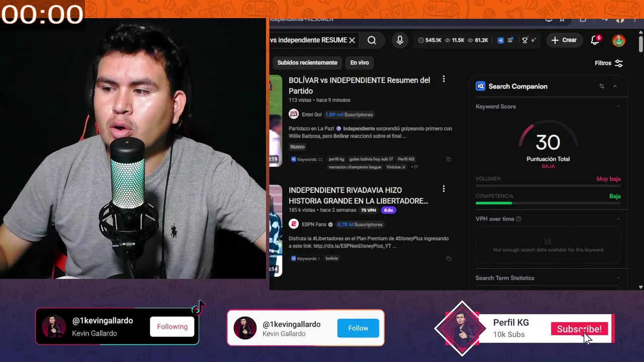Click the Entel Gol channel avatar
This screenshot has width=644, height=362.
pyautogui.click(x=293, y=114)
